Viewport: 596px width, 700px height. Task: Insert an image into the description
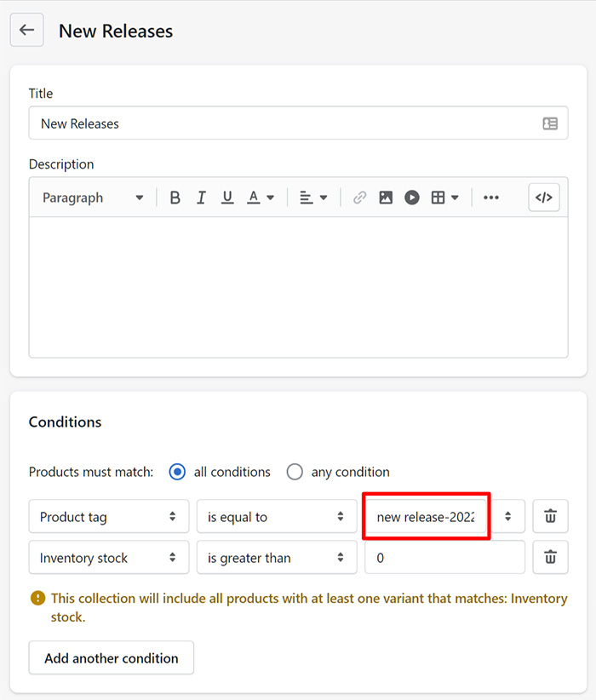[x=386, y=198]
